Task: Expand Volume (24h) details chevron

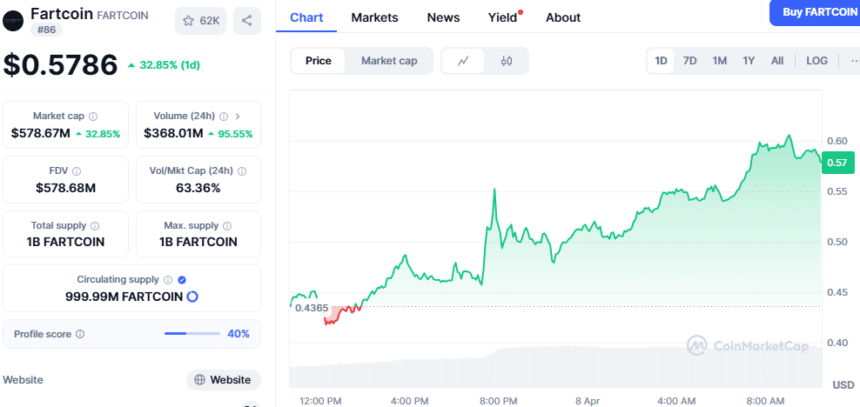Action: [237, 117]
